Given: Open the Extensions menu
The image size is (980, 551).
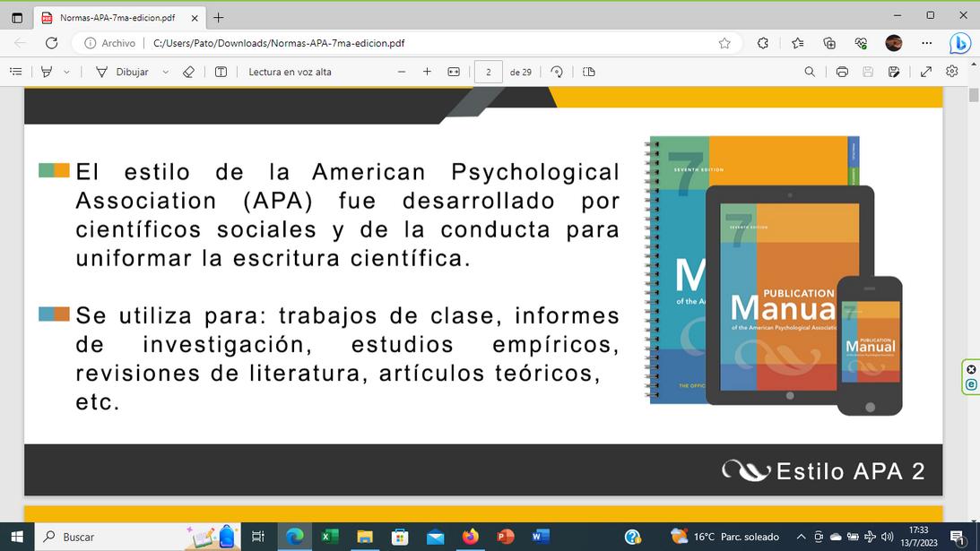Looking at the screenshot, I should (x=762, y=43).
